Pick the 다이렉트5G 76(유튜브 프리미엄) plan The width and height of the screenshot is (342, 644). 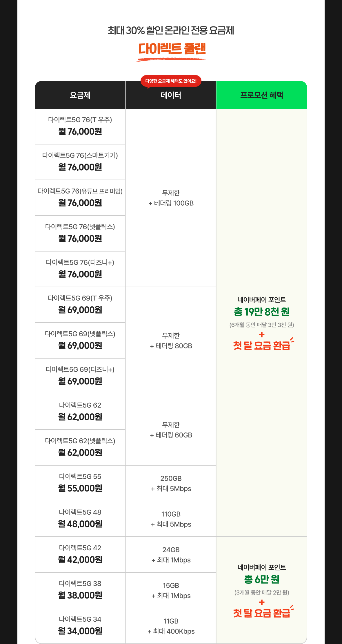click(x=80, y=198)
